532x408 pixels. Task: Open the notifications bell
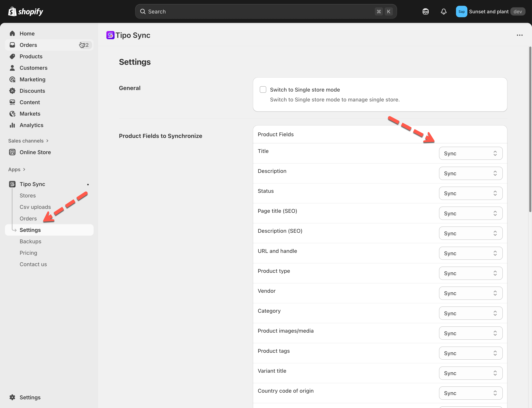pyautogui.click(x=444, y=11)
